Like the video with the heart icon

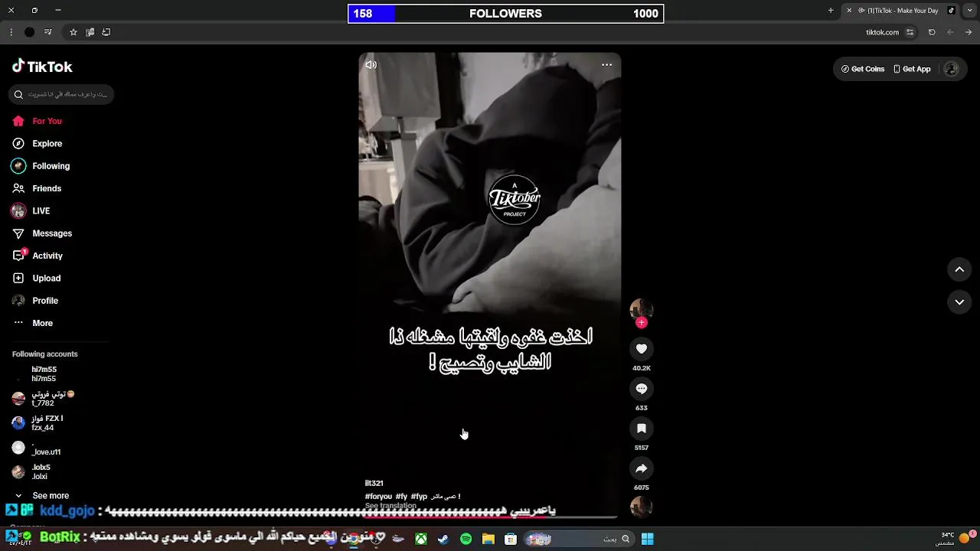click(642, 349)
